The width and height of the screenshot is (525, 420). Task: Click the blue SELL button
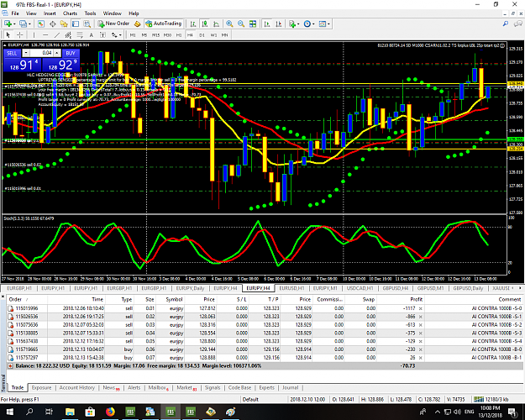pos(12,53)
